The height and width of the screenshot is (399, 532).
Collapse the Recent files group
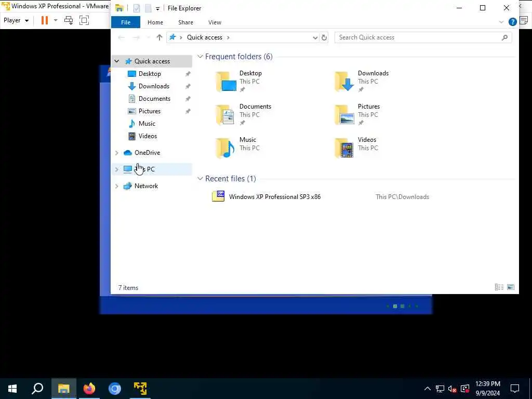(200, 179)
